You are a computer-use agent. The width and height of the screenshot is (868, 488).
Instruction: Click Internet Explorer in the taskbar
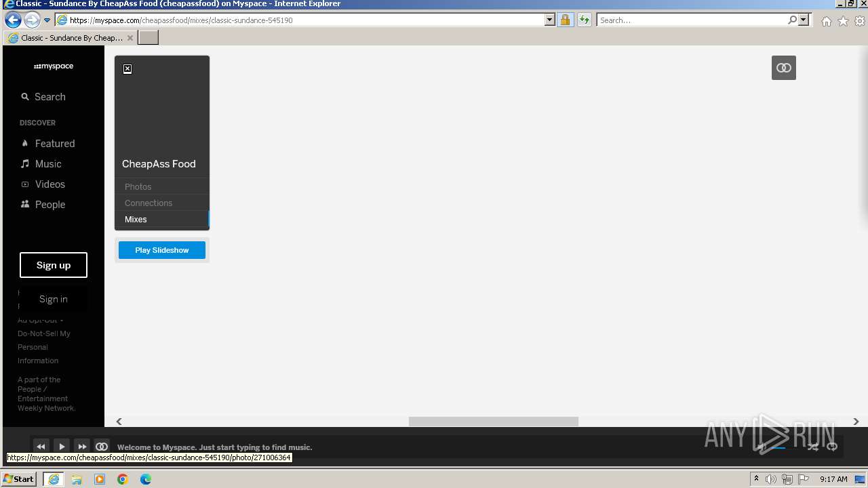[54, 479]
